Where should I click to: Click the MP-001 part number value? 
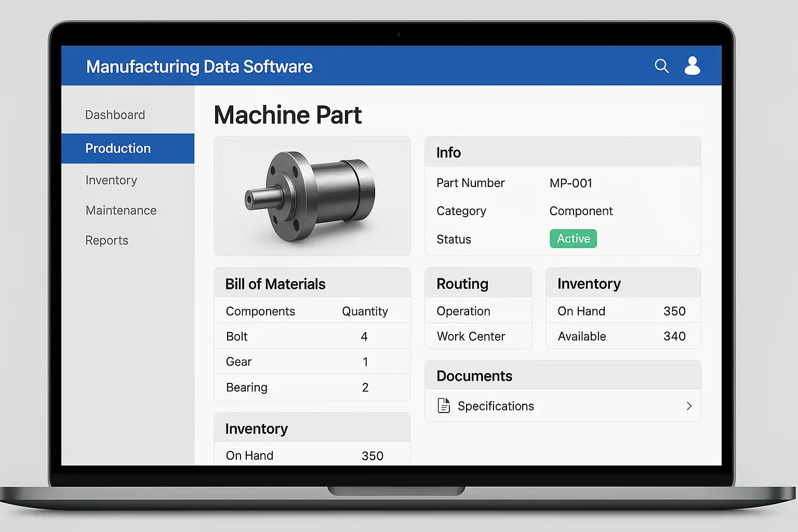coord(570,183)
